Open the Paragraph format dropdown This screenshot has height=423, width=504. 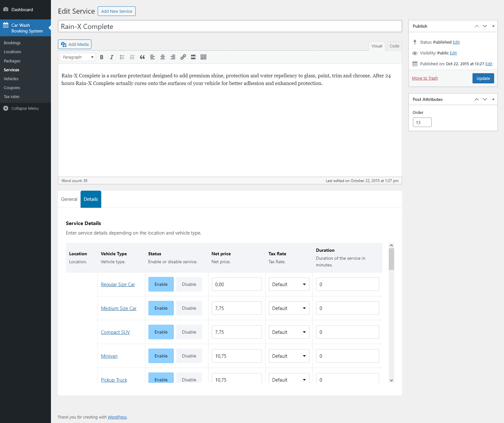coord(78,57)
